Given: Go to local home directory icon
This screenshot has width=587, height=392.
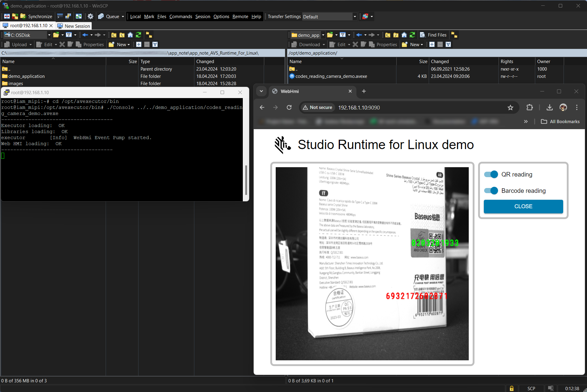Looking at the screenshot, I should click(x=130, y=35).
